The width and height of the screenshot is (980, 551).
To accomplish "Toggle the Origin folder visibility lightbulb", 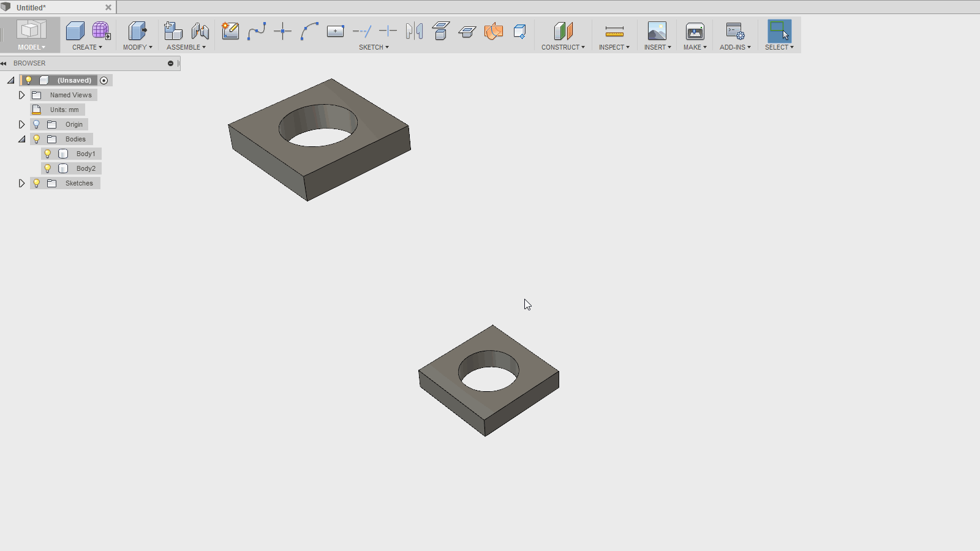I will click(x=36, y=124).
